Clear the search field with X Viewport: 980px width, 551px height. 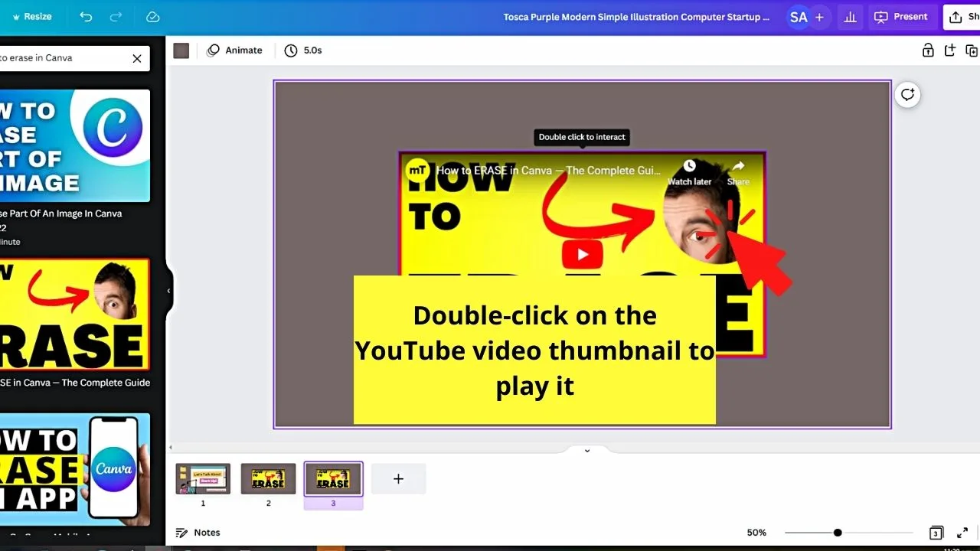pos(137,58)
